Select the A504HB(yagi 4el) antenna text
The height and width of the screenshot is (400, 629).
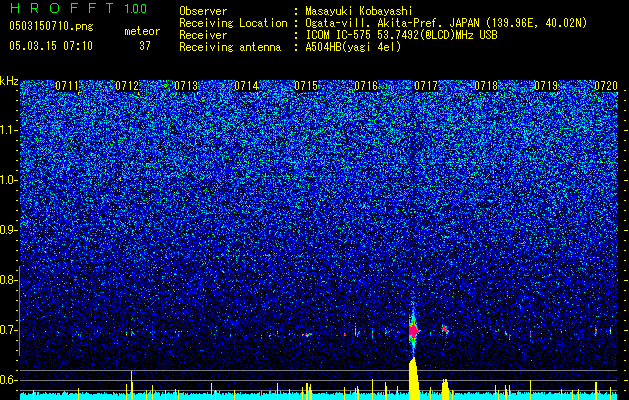point(353,47)
